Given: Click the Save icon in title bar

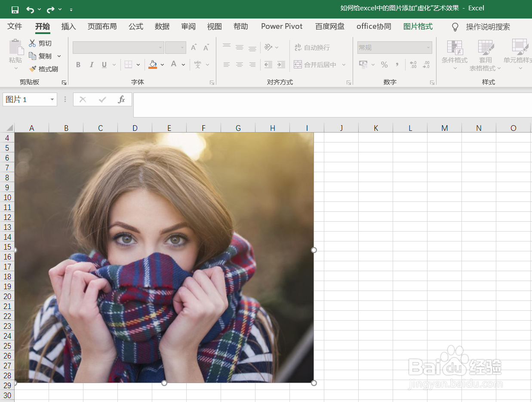Looking at the screenshot, I should coord(15,9).
